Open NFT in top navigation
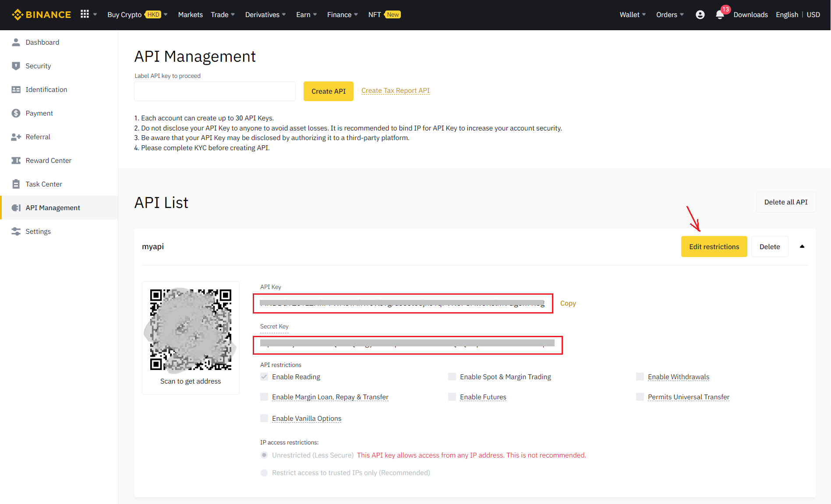Screen dimensions: 831x504 375,14
